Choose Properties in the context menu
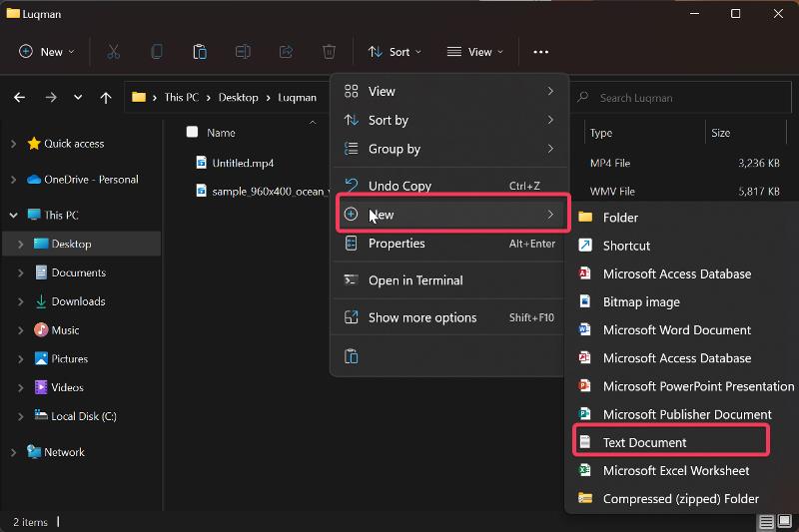This screenshot has width=799, height=532. point(397,244)
